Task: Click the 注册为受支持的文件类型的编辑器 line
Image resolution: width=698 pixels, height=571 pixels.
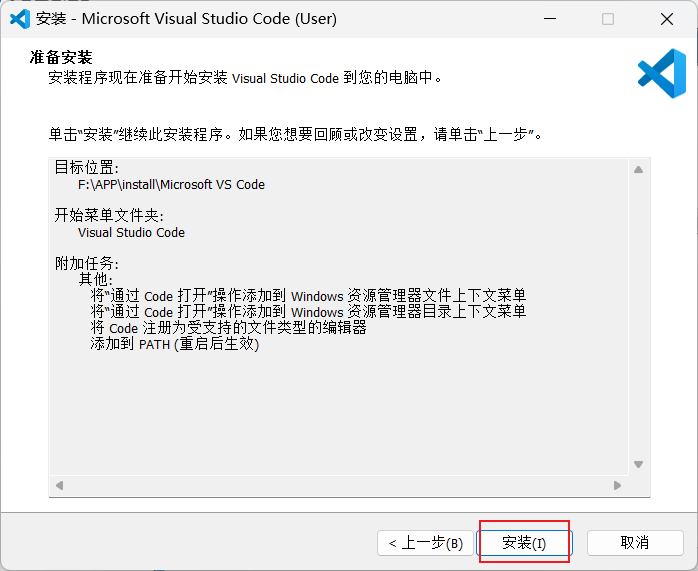Action: pyautogui.click(x=229, y=328)
